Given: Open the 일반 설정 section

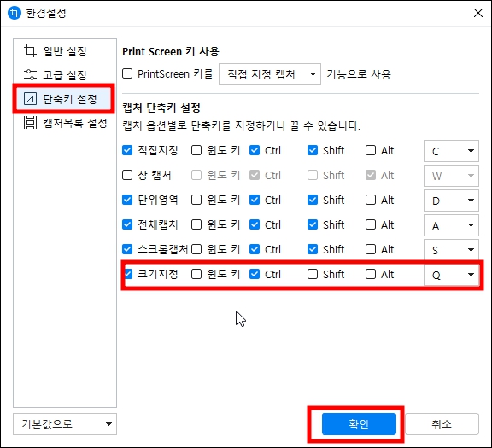Looking at the screenshot, I should pyautogui.click(x=65, y=51).
